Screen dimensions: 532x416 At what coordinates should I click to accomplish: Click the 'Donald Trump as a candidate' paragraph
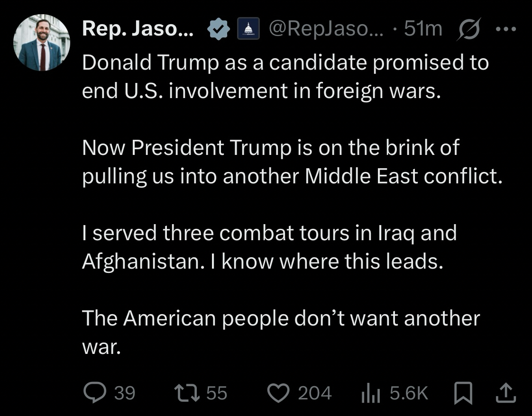pyautogui.click(x=285, y=77)
